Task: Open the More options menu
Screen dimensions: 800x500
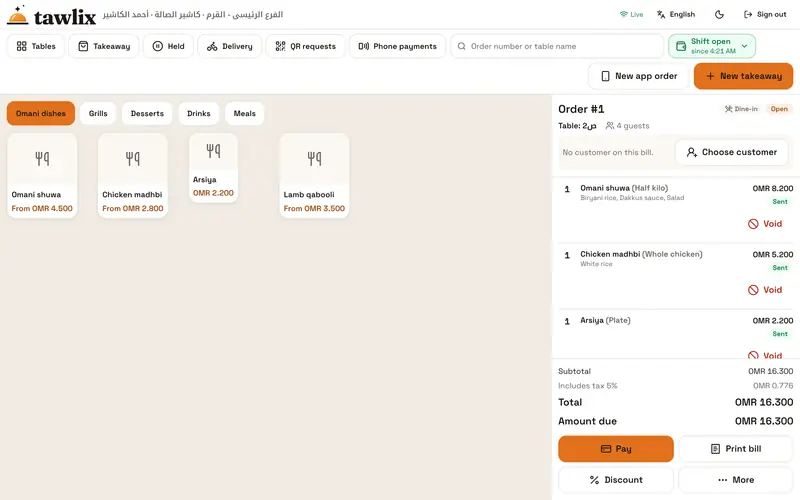Action: [x=736, y=480]
